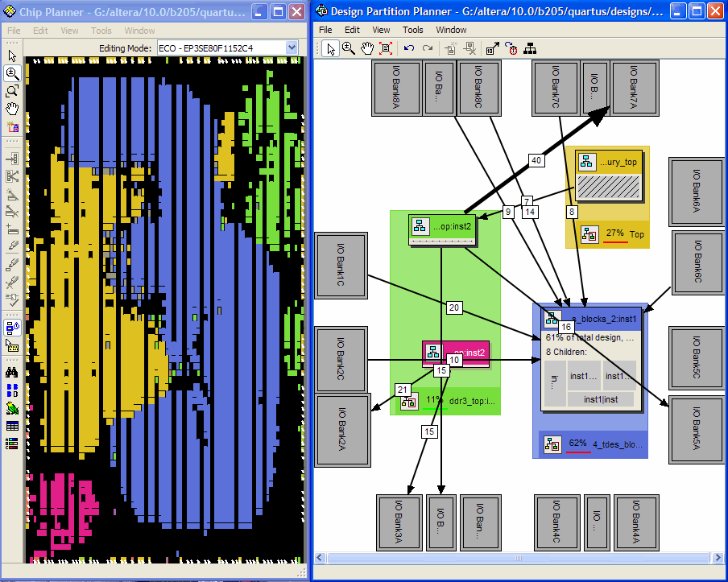Pick the hand tool in Design Partition Planner
The image size is (728, 582).
click(x=367, y=49)
